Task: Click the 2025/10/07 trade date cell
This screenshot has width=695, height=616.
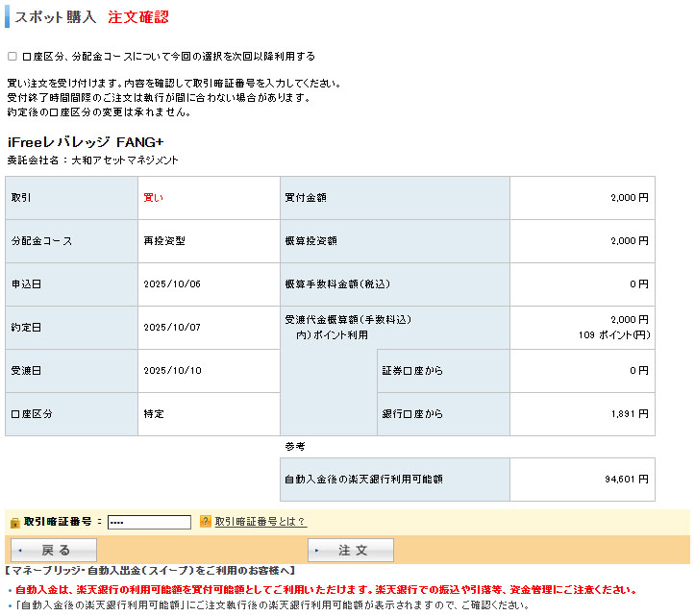Action: click(x=172, y=328)
